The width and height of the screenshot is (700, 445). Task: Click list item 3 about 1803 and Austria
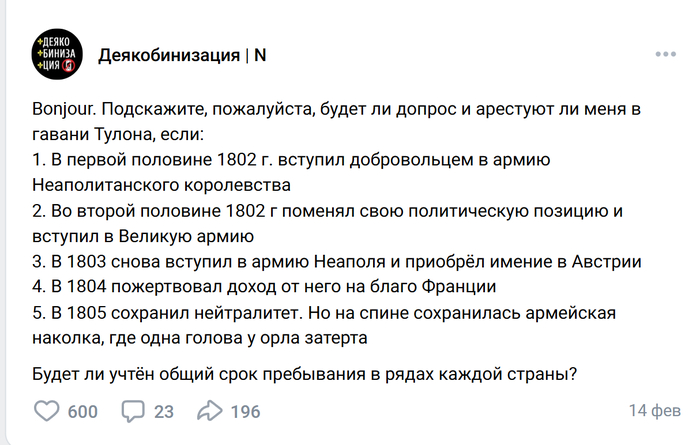pos(337,262)
